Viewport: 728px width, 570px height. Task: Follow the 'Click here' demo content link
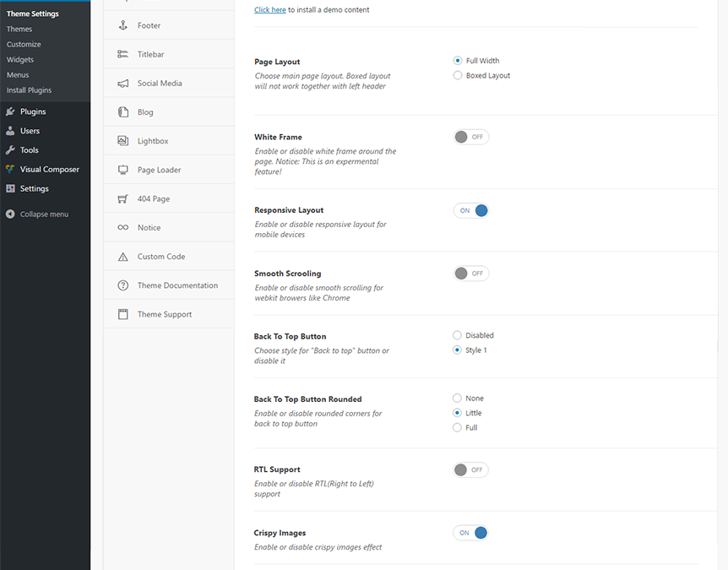tap(269, 10)
